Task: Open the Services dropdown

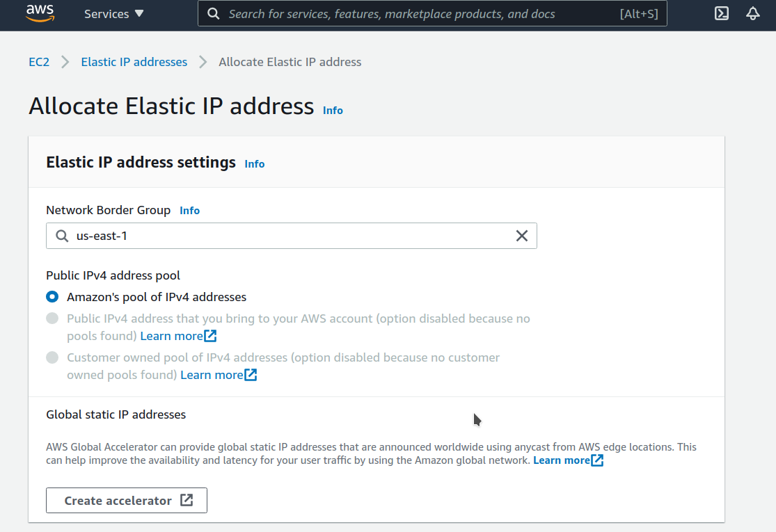Action: pyautogui.click(x=106, y=13)
